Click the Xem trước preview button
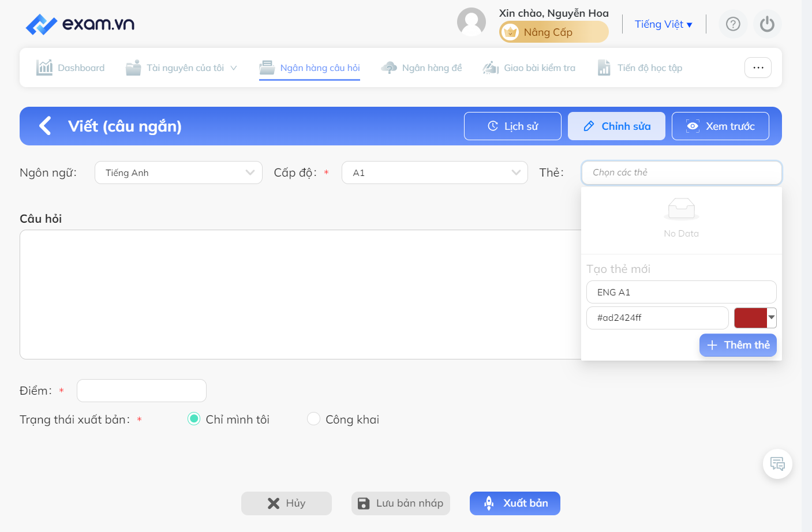The width and height of the screenshot is (812, 532). coord(720,126)
